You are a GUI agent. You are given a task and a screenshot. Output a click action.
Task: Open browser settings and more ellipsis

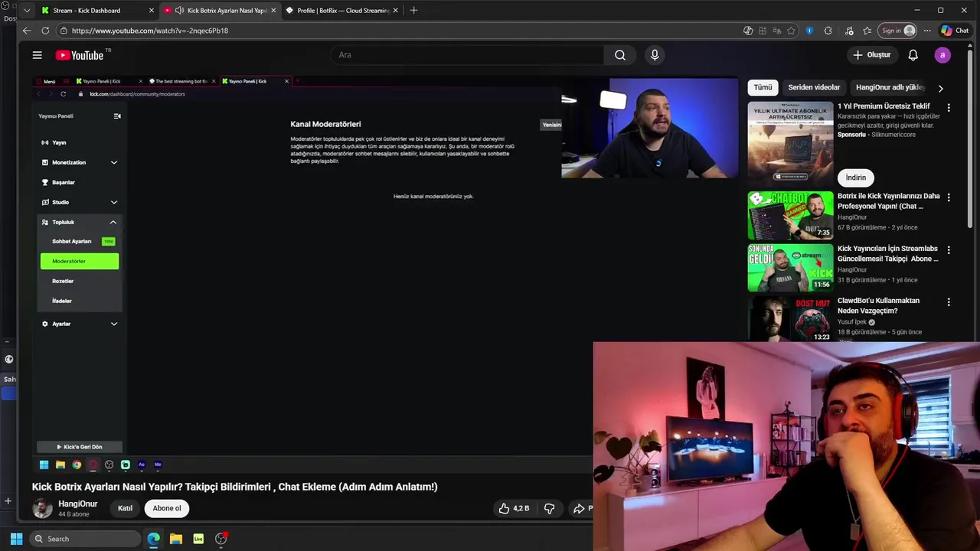[x=927, y=31]
